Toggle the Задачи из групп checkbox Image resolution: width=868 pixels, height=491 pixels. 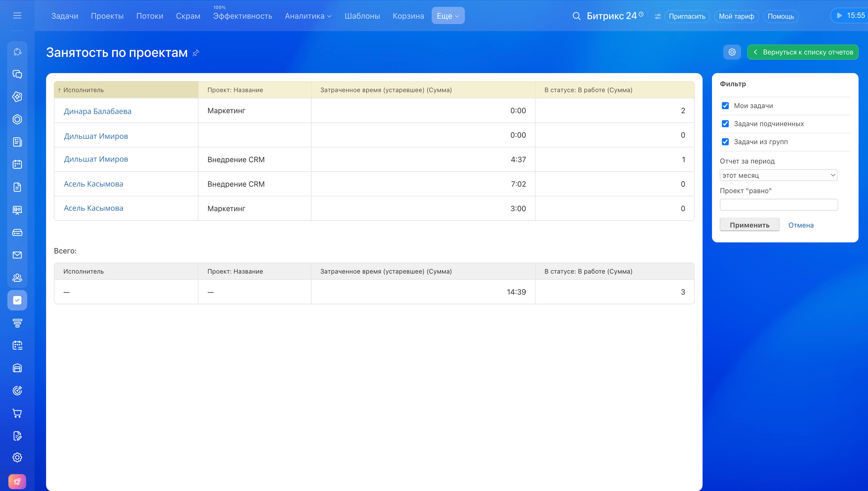point(725,142)
